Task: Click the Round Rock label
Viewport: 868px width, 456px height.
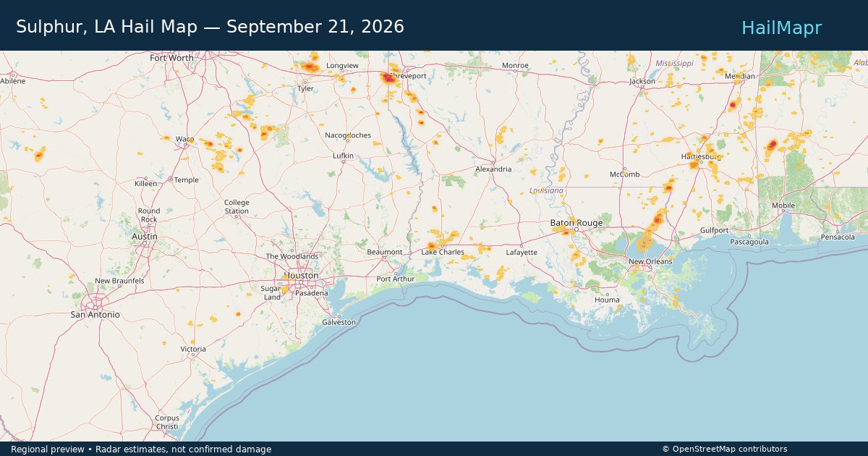Action: coord(149,215)
